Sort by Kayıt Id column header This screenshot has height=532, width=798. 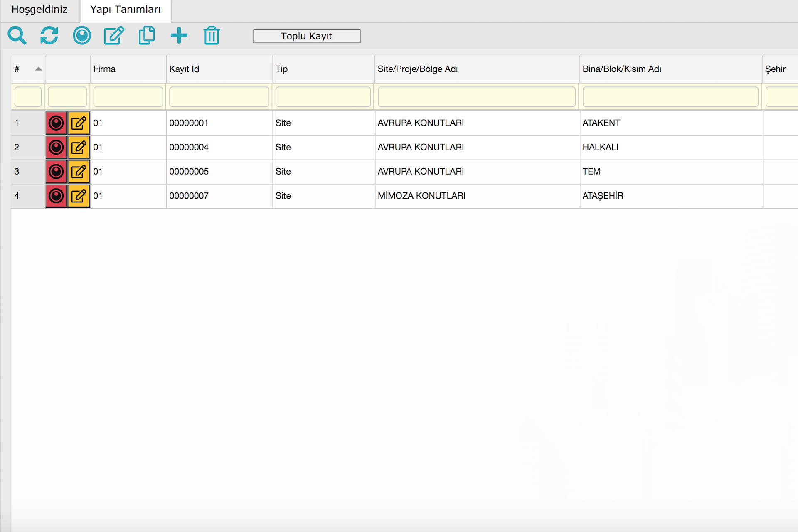point(184,69)
